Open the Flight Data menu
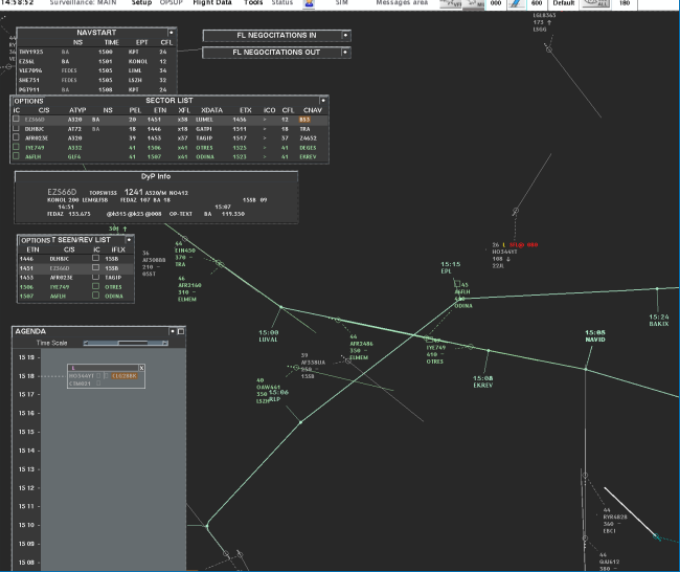The image size is (680, 572). click(212, 4)
